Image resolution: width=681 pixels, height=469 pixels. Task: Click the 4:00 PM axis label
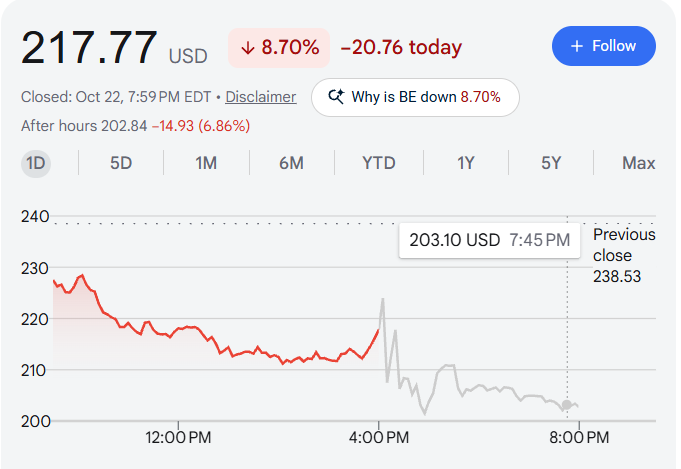tap(379, 437)
